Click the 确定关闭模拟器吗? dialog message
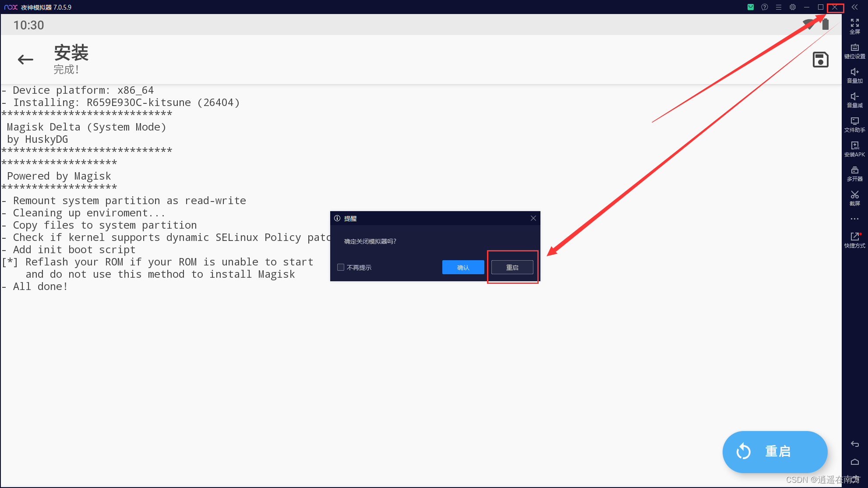This screenshot has height=488, width=868. pyautogui.click(x=370, y=241)
